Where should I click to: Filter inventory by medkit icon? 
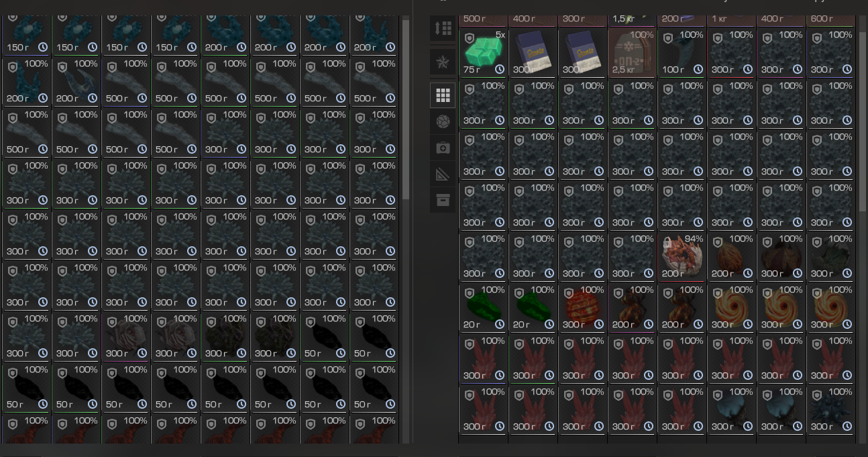(443, 148)
